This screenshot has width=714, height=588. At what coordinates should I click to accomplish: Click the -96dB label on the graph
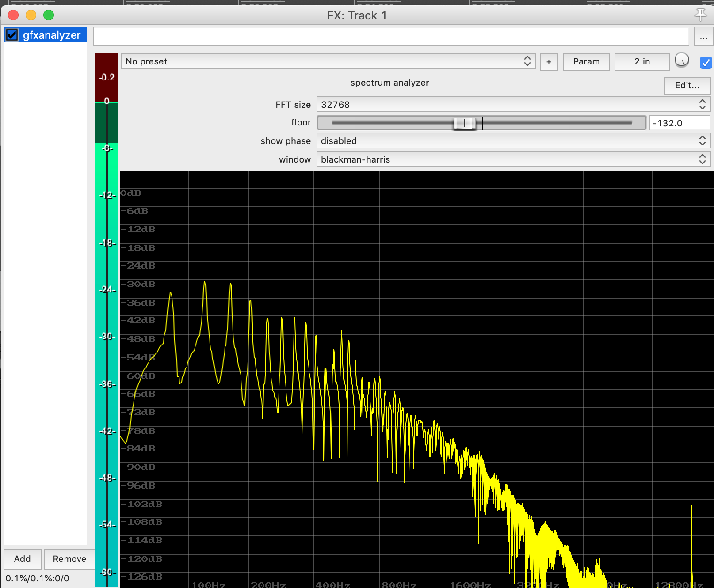tap(139, 486)
